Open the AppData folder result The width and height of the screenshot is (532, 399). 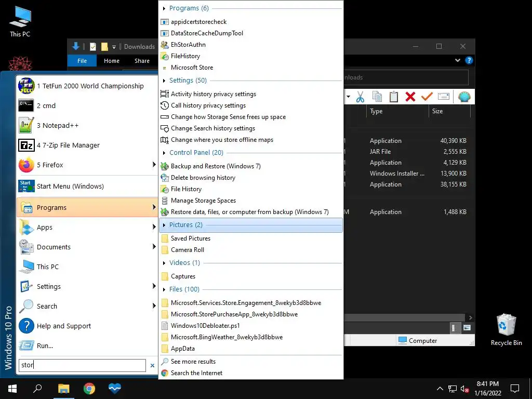tap(251, 349)
